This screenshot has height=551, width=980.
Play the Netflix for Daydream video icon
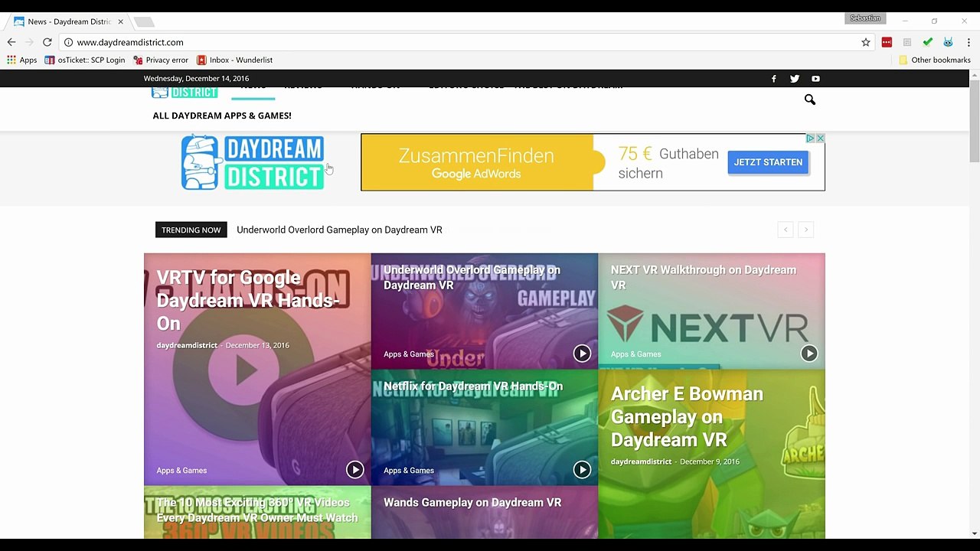click(x=582, y=469)
